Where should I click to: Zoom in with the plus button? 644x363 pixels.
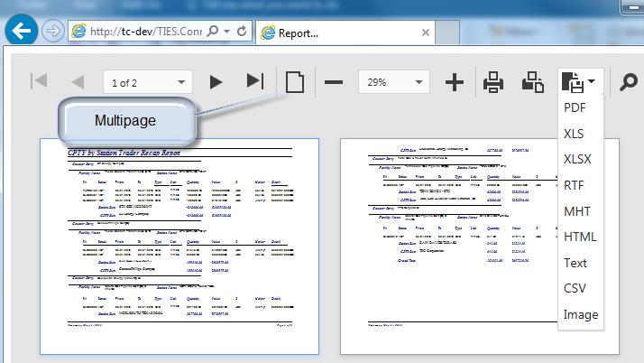coord(455,83)
